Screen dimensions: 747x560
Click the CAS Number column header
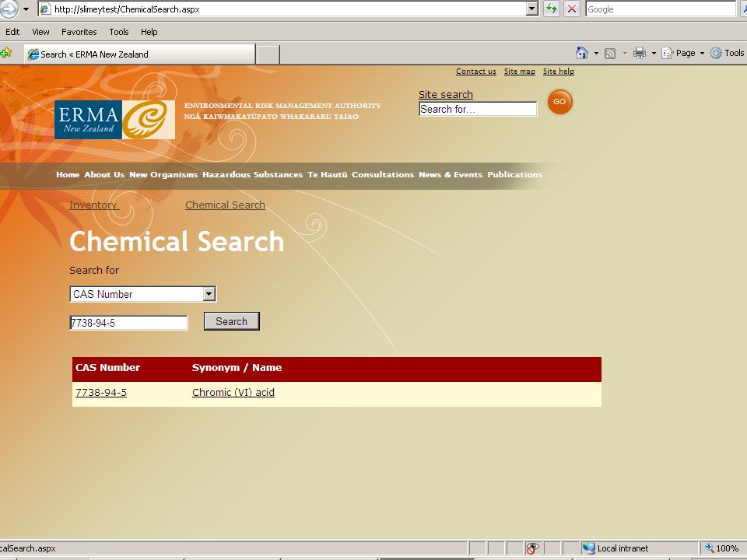(x=107, y=368)
